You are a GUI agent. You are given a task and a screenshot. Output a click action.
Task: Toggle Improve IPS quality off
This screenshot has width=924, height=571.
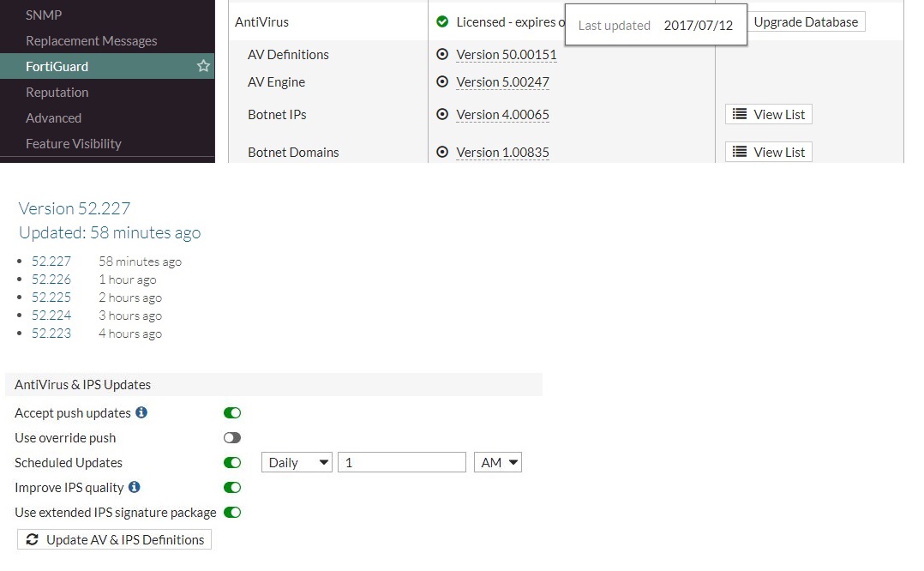tap(232, 487)
